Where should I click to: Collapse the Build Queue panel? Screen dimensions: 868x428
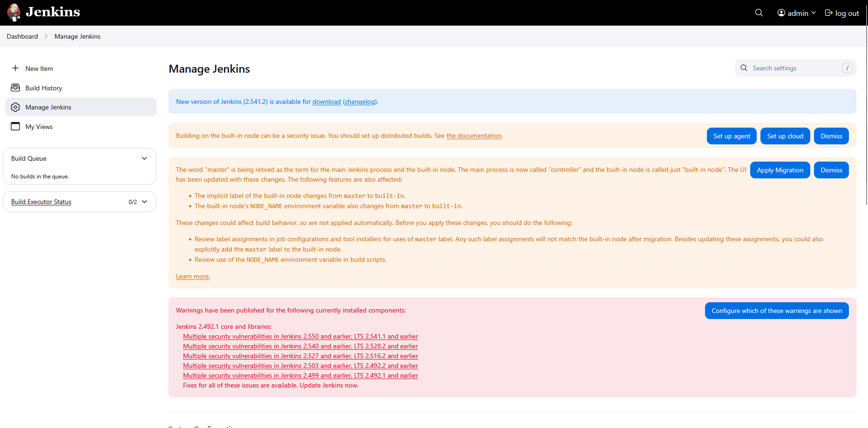144,158
